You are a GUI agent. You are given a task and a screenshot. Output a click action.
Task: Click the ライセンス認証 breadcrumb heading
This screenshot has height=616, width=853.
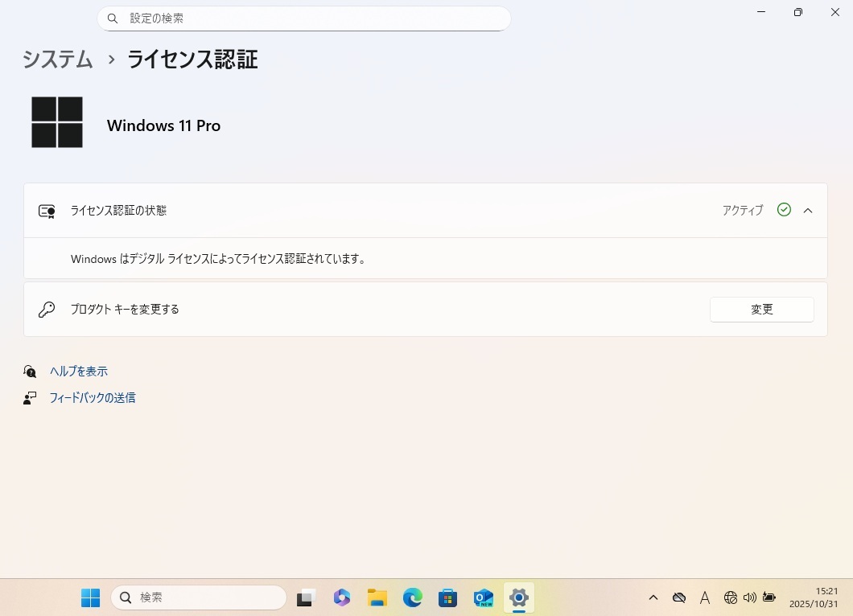pos(192,60)
